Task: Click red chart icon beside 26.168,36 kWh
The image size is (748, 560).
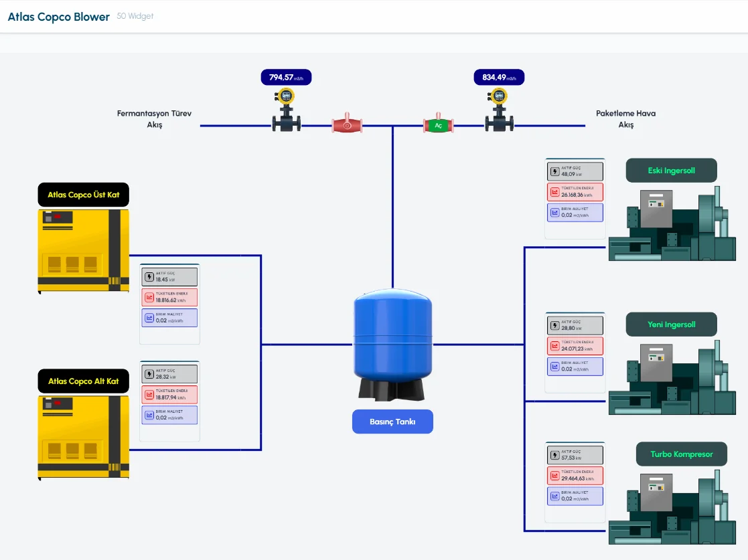Action: pos(554,192)
